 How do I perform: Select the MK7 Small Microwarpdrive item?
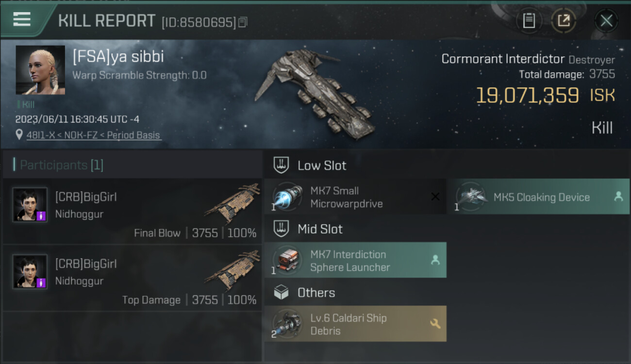(355, 197)
